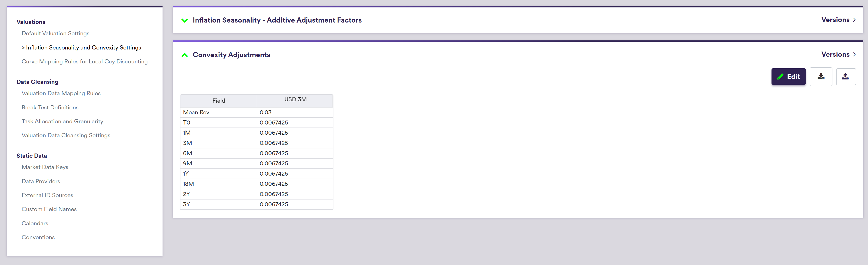868x265 pixels.
Task: Open Task Allocation and Granularity
Action: coord(62,121)
